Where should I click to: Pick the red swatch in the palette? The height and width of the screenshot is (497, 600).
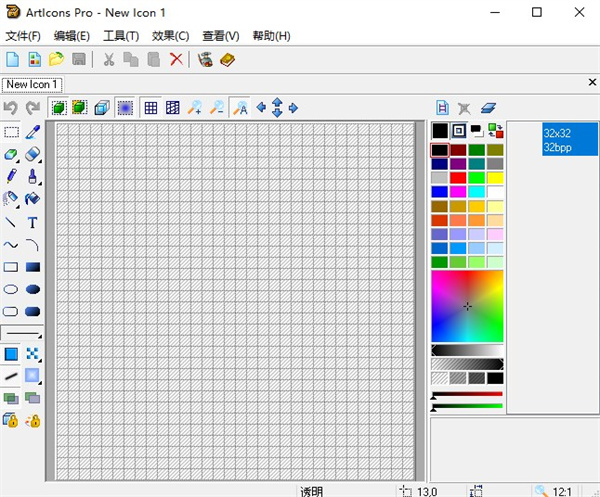tap(458, 178)
